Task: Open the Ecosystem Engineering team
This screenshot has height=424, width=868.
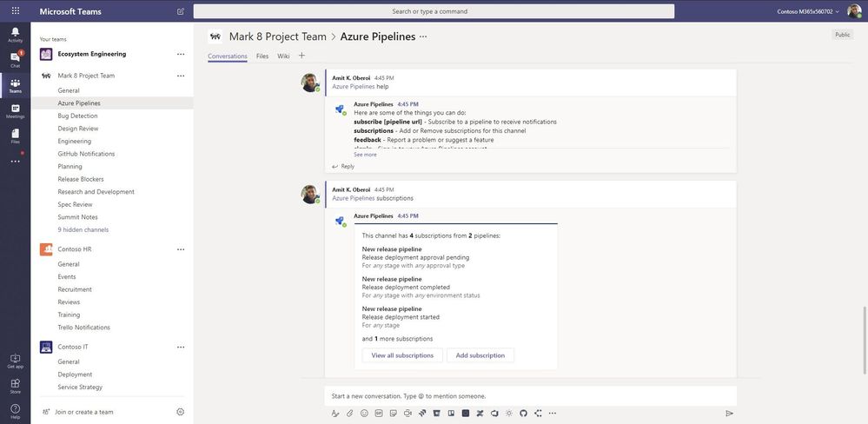Action: pos(92,54)
